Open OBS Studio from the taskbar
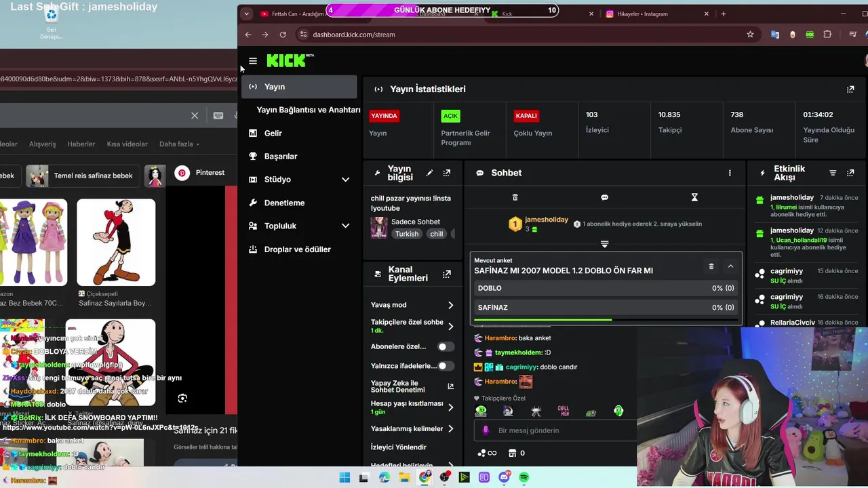Viewport: 868px width, 488px height. tap(444, 477)
